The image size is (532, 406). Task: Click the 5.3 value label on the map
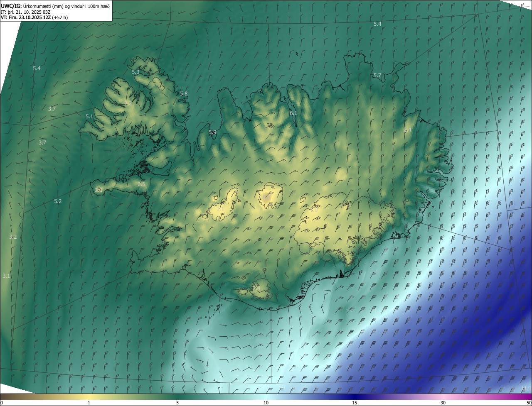(136, 72)
